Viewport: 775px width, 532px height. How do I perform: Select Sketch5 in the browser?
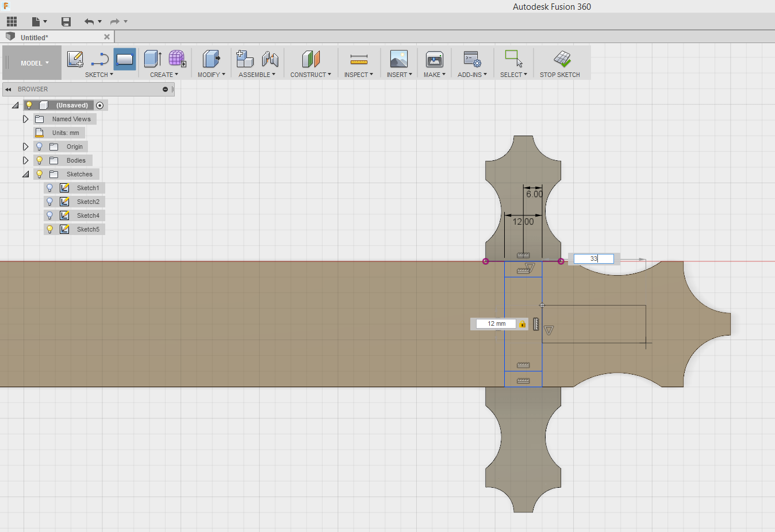[x=88, y=229]
